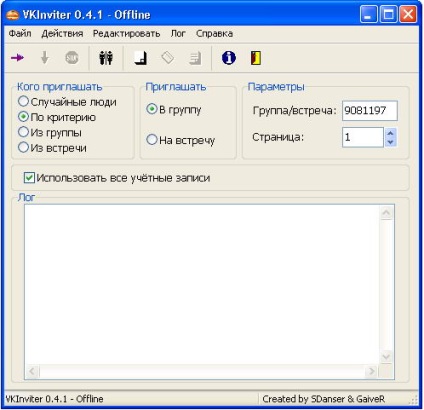Open the Справка menu
This screenshot has width=424, height=410.
click(x=214, y=33)
